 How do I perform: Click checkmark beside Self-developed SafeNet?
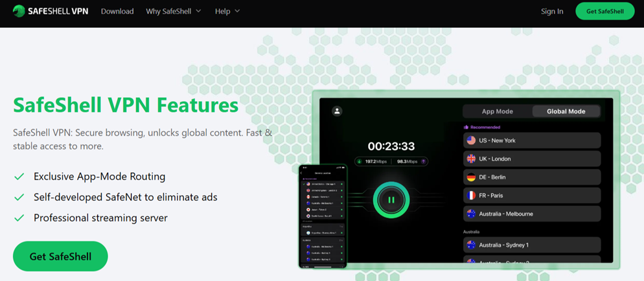tap(19, 197)
